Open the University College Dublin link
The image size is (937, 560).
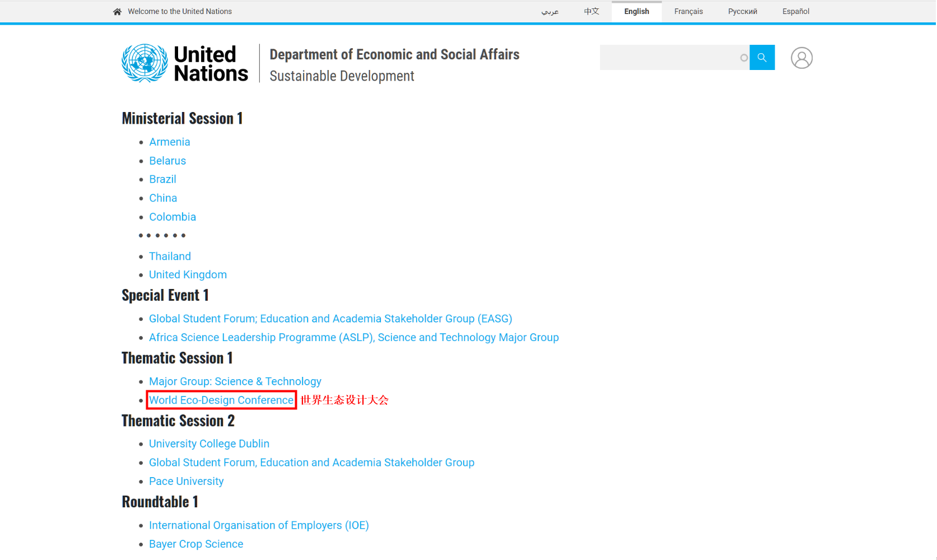(x=209, y=444)
